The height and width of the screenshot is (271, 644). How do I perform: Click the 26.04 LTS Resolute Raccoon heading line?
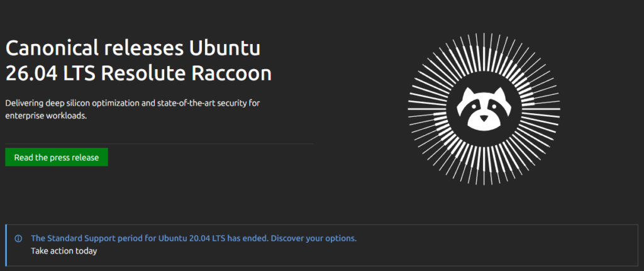[138, 74]
